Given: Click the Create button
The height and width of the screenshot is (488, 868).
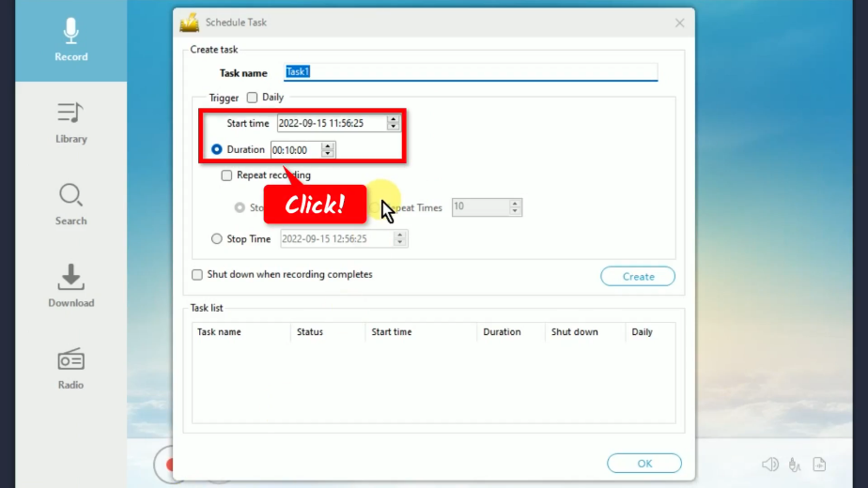Looking at the screenshot, I should click(x=638, y=276).
